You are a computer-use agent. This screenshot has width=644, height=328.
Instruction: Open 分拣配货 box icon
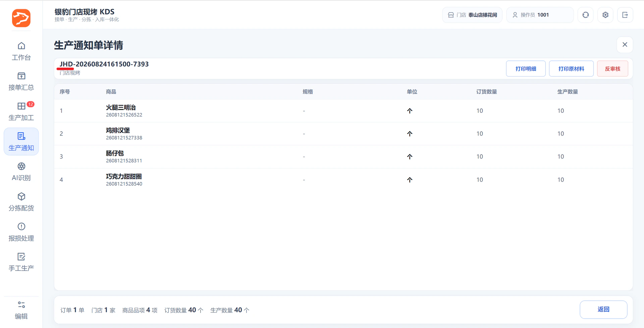(21, 196)
